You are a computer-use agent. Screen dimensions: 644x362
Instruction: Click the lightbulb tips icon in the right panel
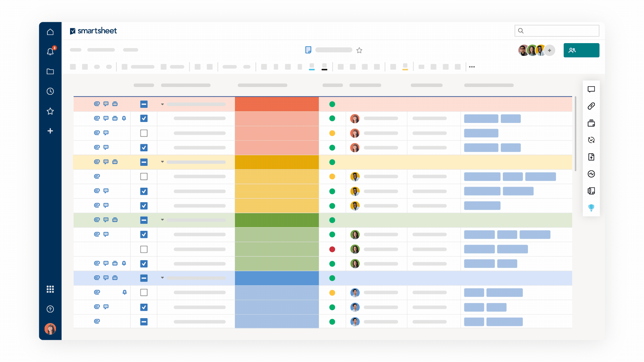[x=591, y=208]
